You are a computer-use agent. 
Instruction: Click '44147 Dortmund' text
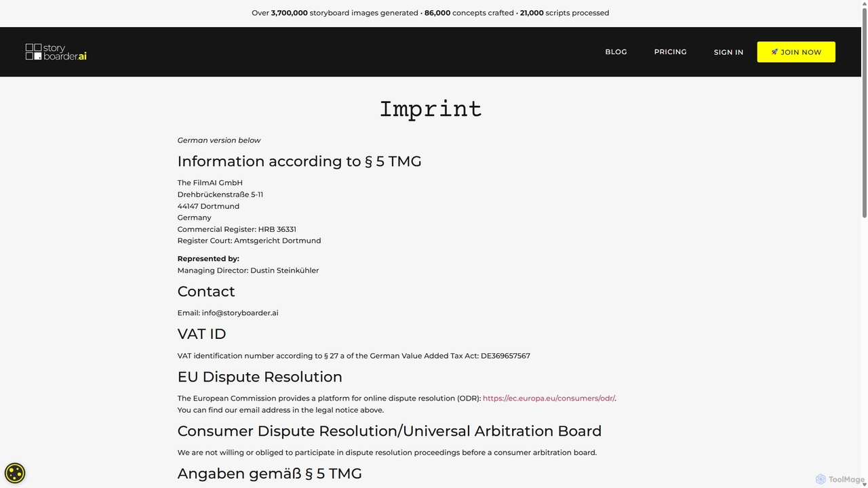tap(208, 206)
